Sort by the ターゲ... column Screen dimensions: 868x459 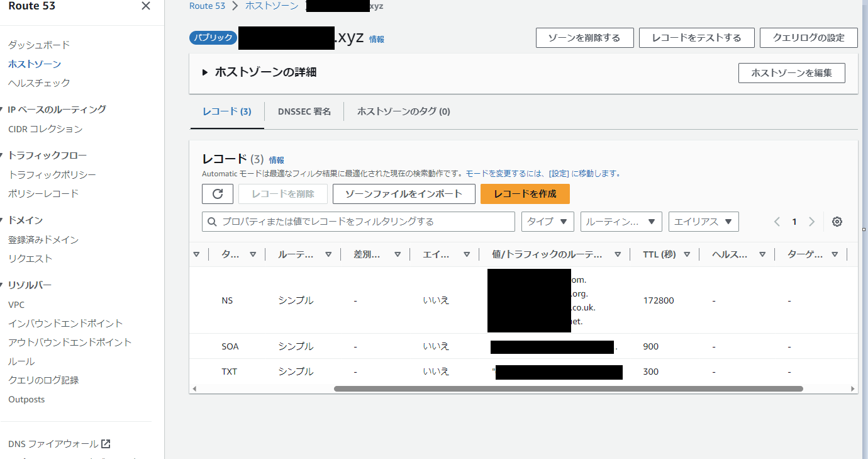pyautogui.click(x=835, y=254)
